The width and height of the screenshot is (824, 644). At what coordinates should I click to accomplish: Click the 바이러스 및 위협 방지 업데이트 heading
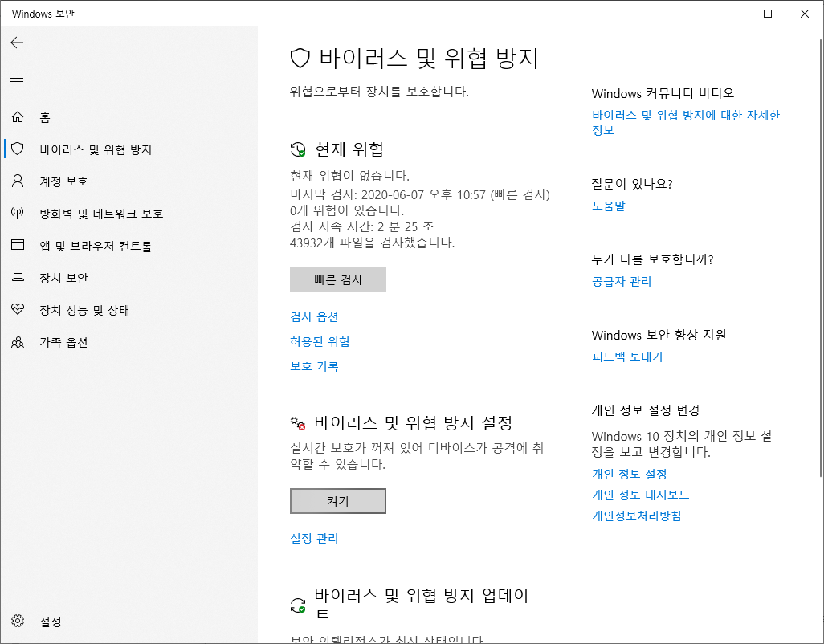point(422,605)
